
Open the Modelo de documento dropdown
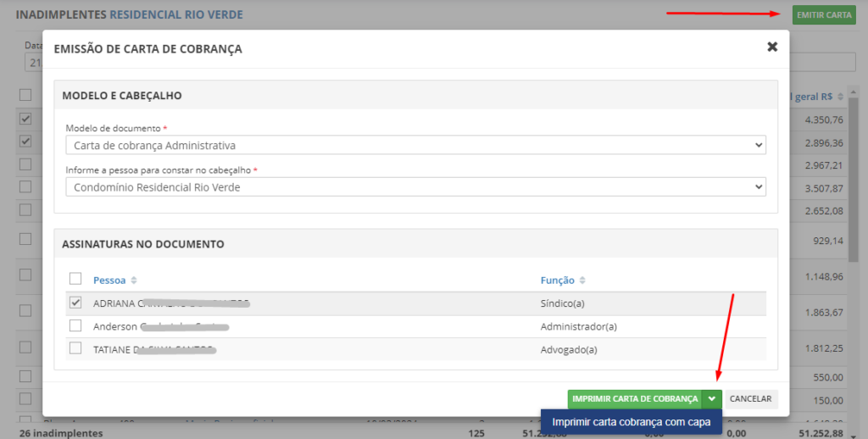[x=415, y=145]
